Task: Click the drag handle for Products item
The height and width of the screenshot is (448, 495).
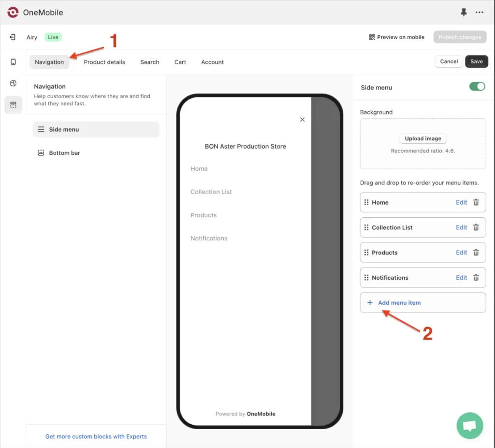Action: [366, 253]
